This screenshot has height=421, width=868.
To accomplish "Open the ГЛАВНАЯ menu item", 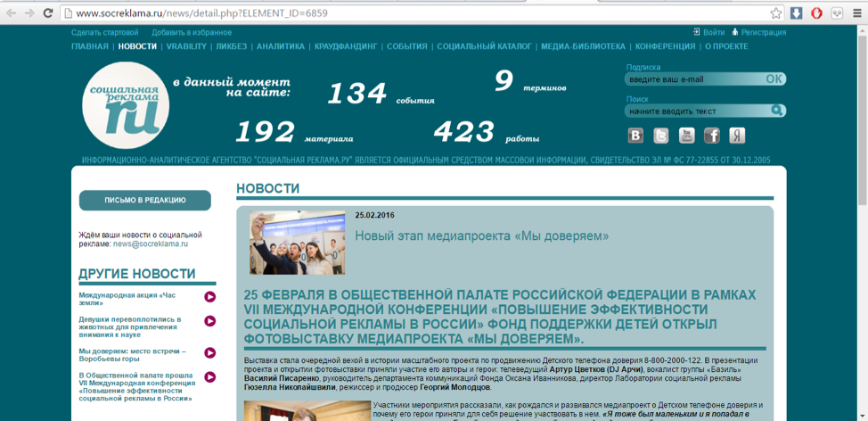I will tap(90, 46).
